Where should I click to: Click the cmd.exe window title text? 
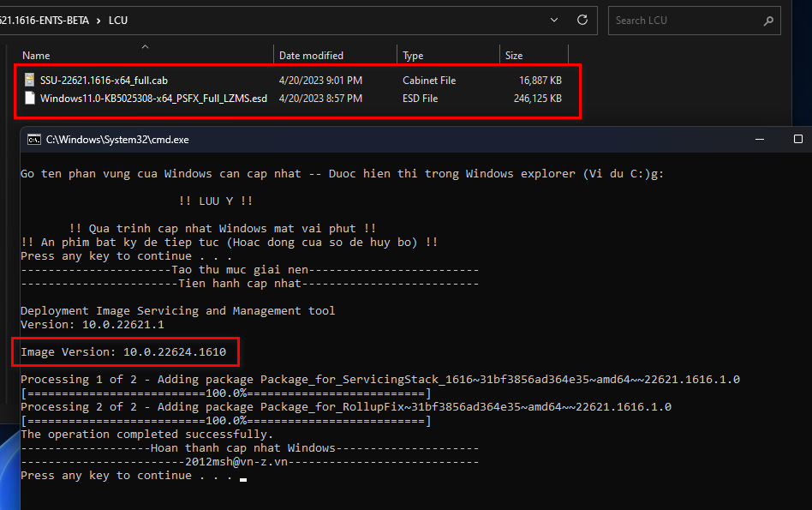pos(117,140)
